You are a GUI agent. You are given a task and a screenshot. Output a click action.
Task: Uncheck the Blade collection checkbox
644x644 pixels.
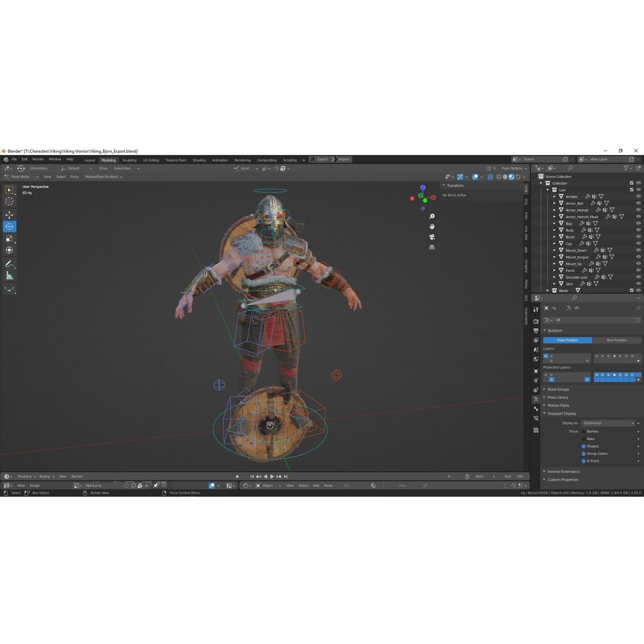[631, 290]
